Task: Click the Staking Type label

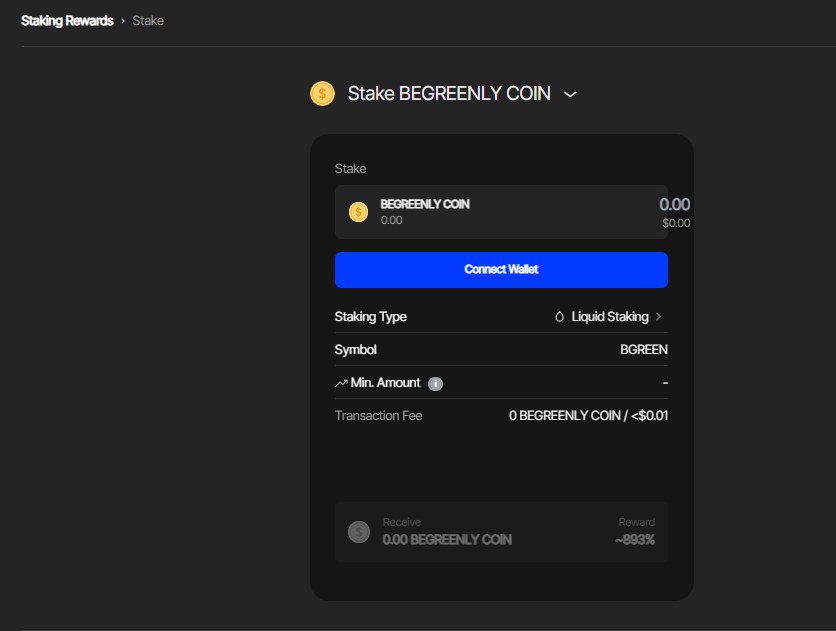Action: (371, 317)
